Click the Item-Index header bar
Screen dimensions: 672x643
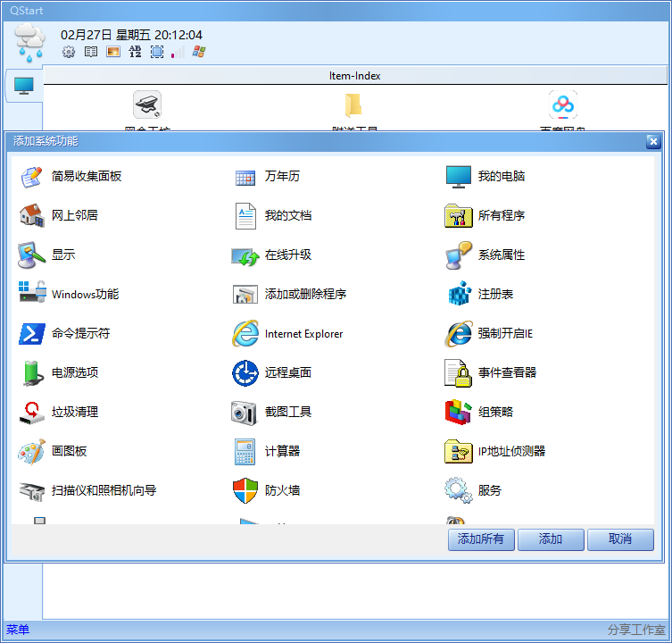coord(355,76)
